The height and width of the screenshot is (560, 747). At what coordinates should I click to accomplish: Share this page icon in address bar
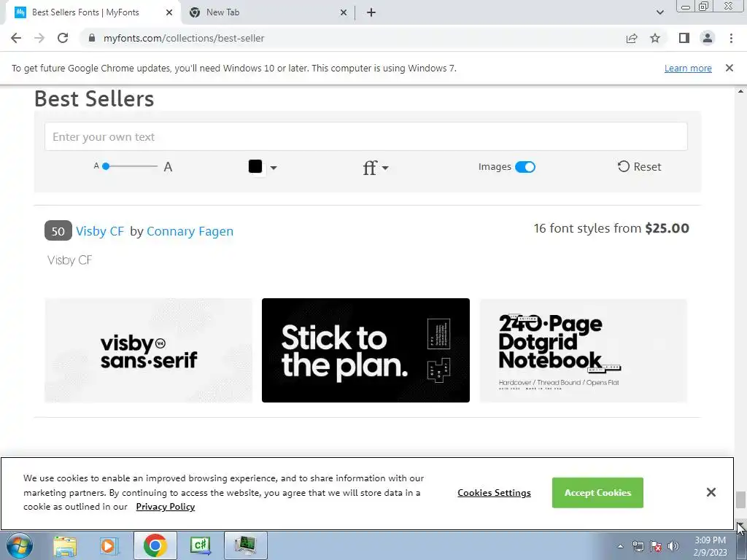[x=632, y=38]
